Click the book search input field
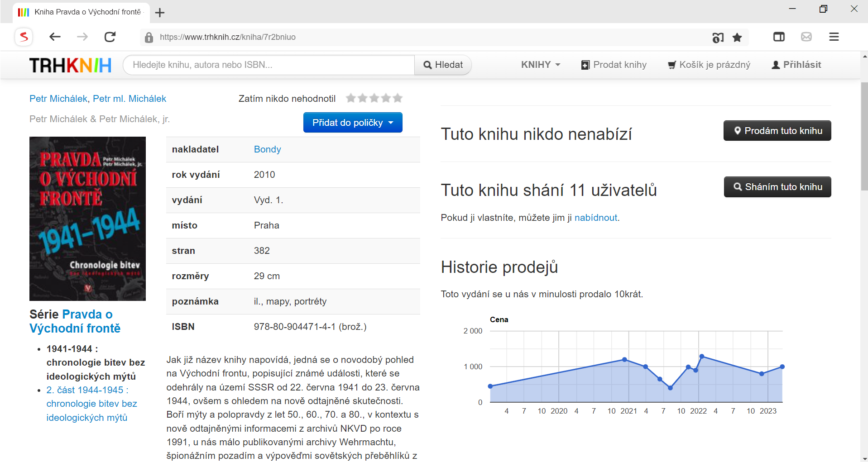Screen dimensions: 868x462 coord(269,65)
